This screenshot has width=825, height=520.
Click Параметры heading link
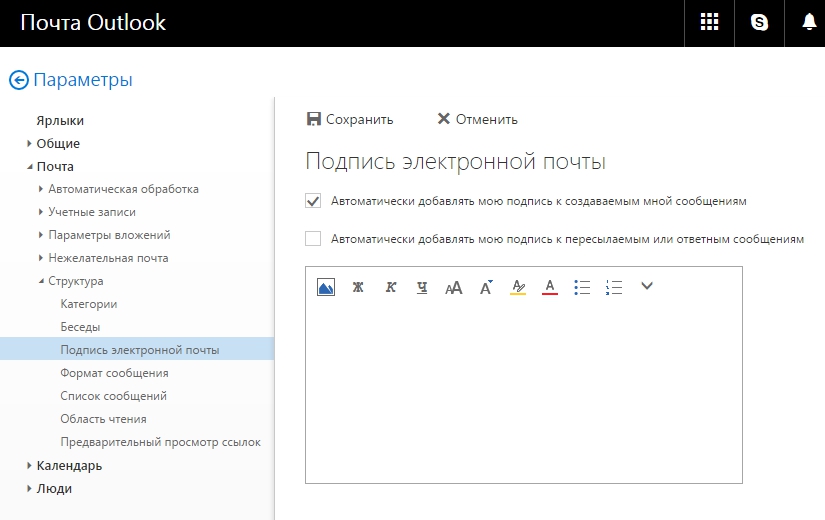click(83, 80)
